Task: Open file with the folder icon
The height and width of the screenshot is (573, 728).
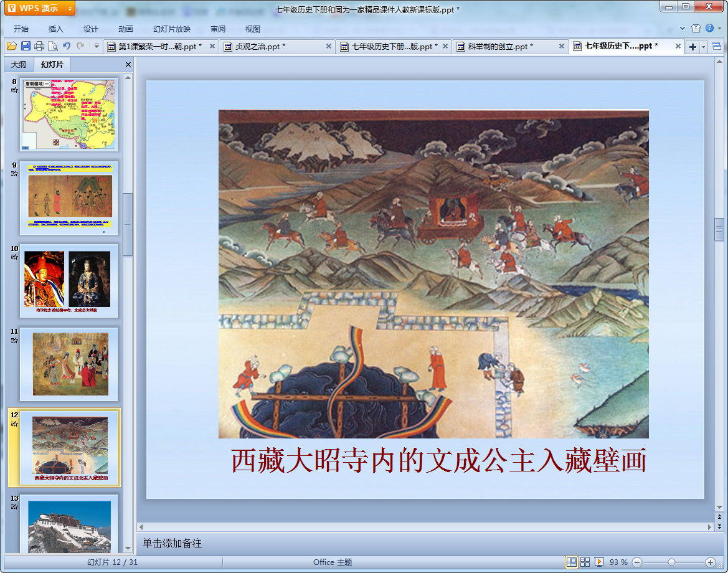Action: (12, 46)
